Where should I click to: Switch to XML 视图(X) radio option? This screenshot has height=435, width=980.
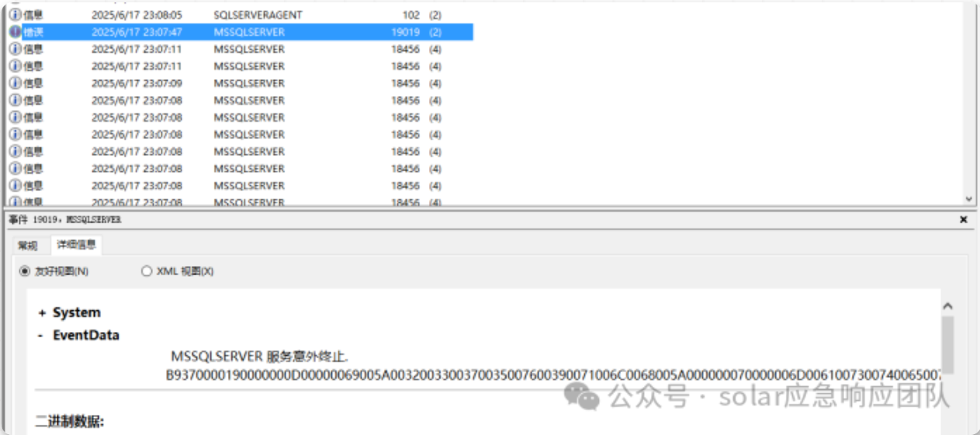tap(147, 271)
